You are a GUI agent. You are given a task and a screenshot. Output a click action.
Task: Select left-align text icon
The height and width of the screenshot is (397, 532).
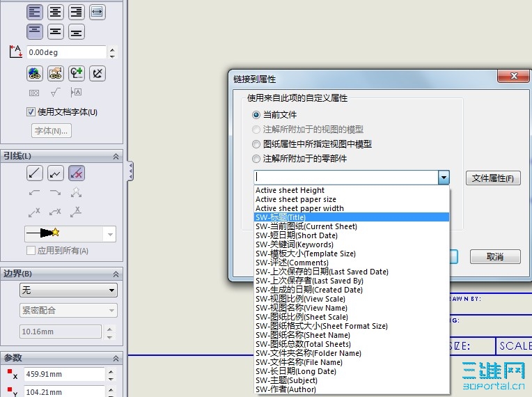[x=35, y=13]
